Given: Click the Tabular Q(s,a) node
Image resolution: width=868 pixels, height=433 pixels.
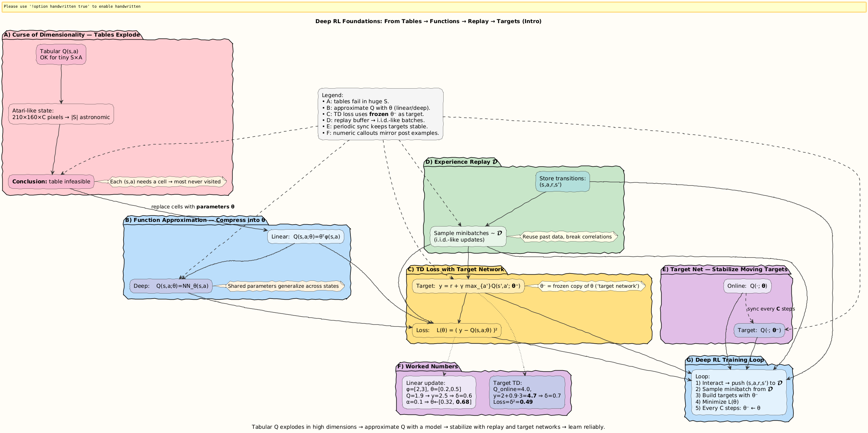Looking at the screenshot, I should 61,54.
